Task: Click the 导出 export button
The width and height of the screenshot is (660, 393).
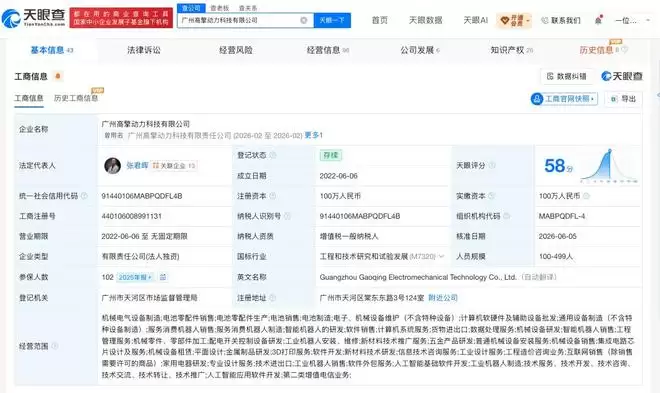Action: pos(623,99)
